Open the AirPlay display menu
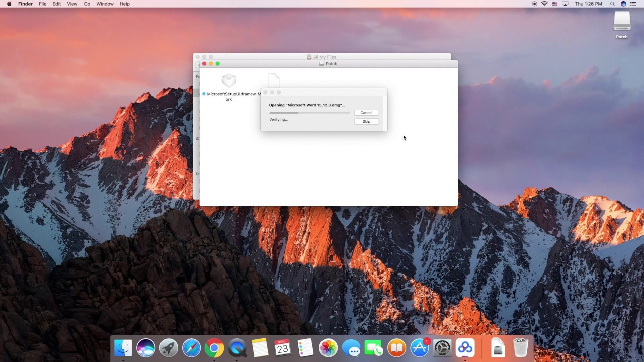 pos(565,4)
